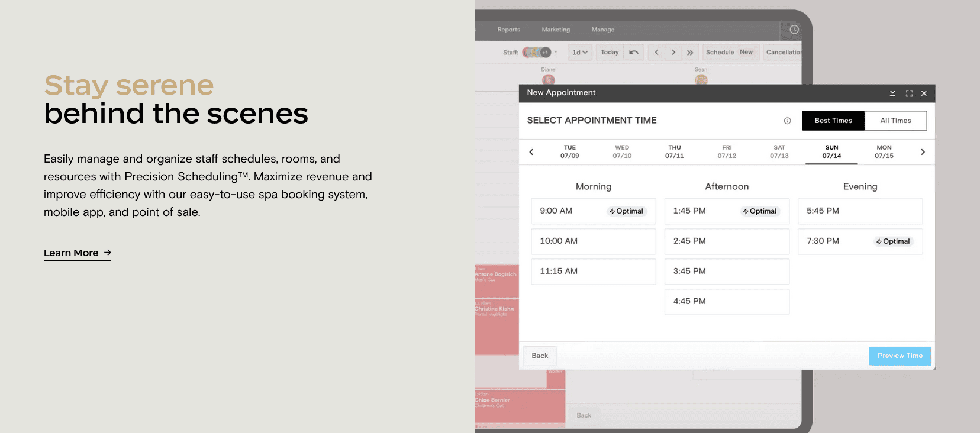The height and width of the screenshot is (433, 980).
Task: Go to previous day in toolbar
Action: 656,52
